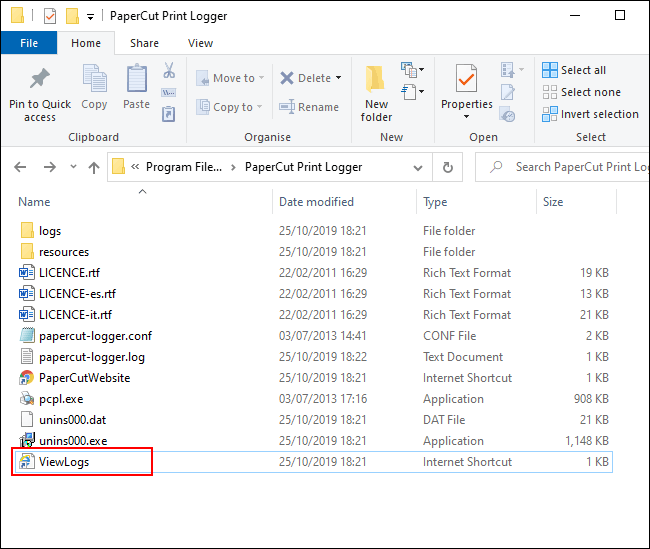Image resolution: width=650 pixels, height=549 pixels.
Task: Select the pcpl.exe application icon
Action: pos(27,398)
